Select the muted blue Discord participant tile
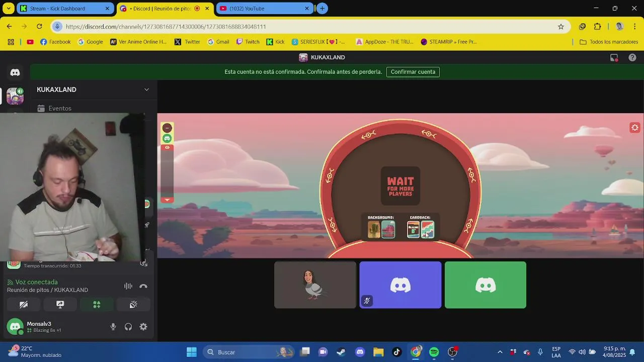This screenshot has height=362, width=644. coord(400,285)
